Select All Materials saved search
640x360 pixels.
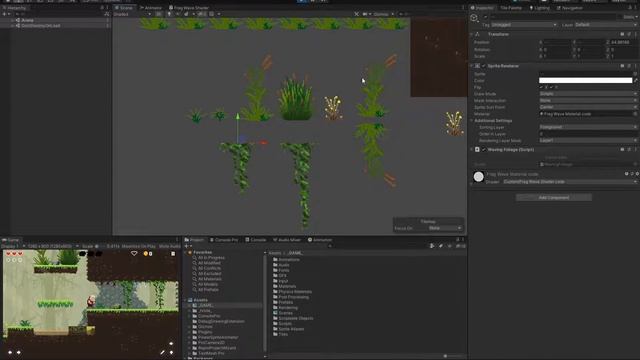click(x=206, y=279)
